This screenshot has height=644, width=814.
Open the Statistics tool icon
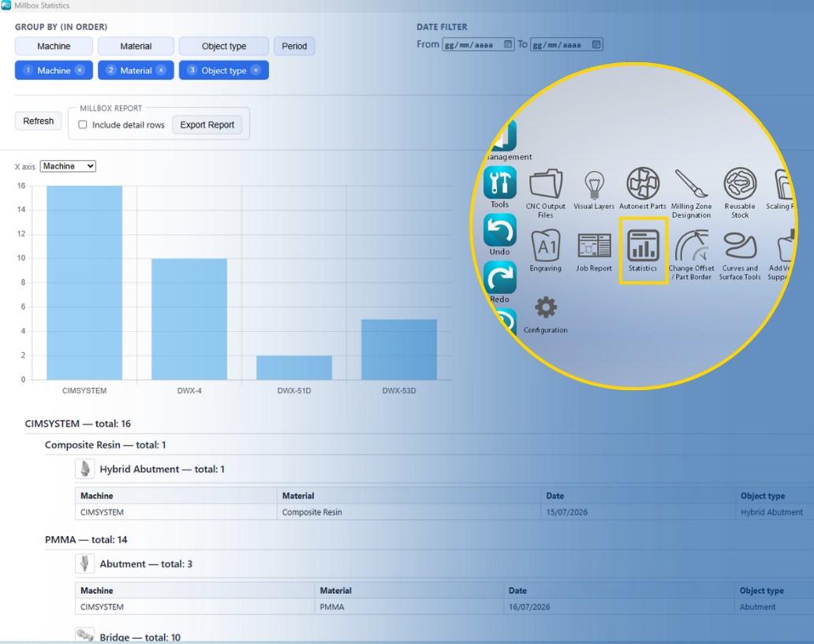[x=643, y=245]
